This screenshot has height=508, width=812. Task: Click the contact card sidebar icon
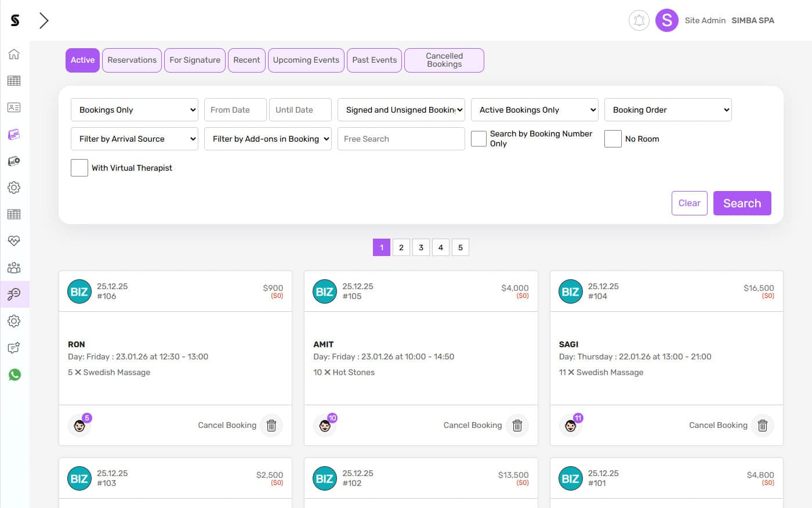pos(14,107)
